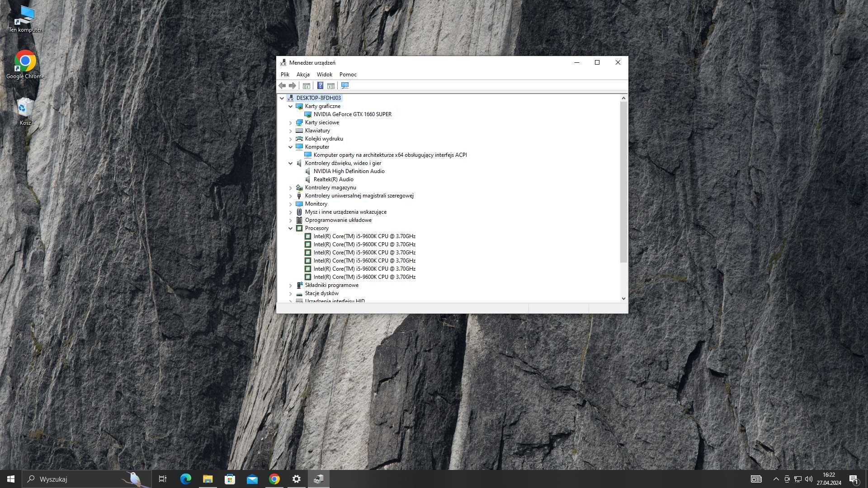Open Task View from the taskbar
The height and width of the screenshot is (488, 868).
click(163, 479)
